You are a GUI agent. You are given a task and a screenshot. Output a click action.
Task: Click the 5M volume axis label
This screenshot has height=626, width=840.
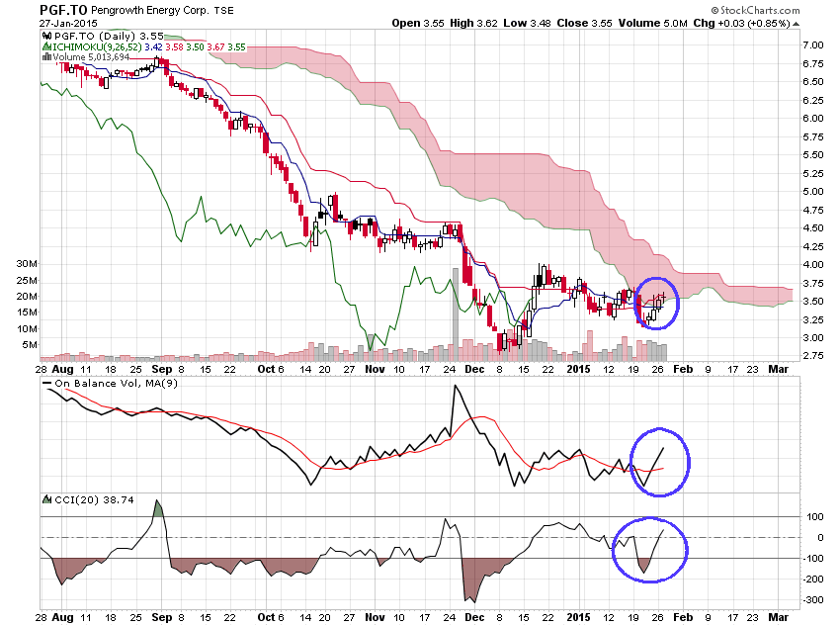point(30,344)
